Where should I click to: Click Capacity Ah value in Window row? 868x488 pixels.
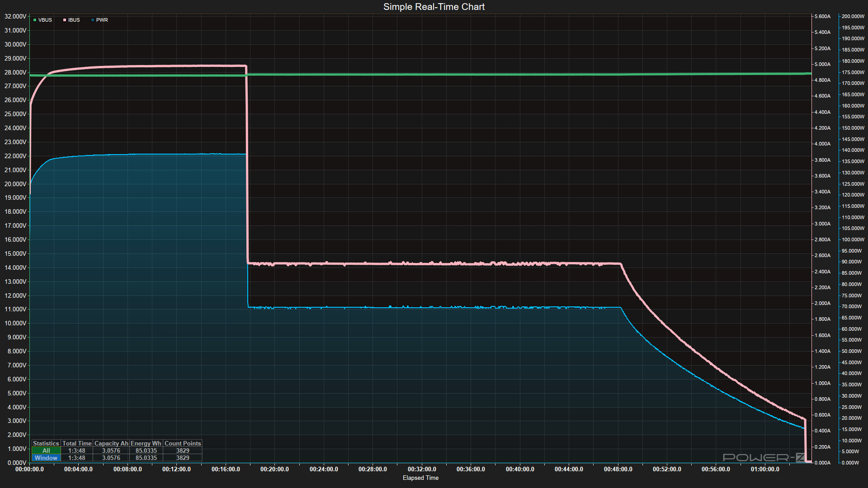point(111,458)
